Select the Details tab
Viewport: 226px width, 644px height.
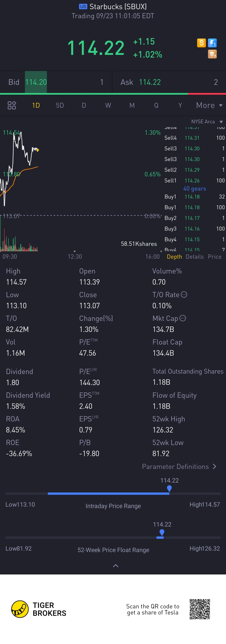(x=195, y=257)
